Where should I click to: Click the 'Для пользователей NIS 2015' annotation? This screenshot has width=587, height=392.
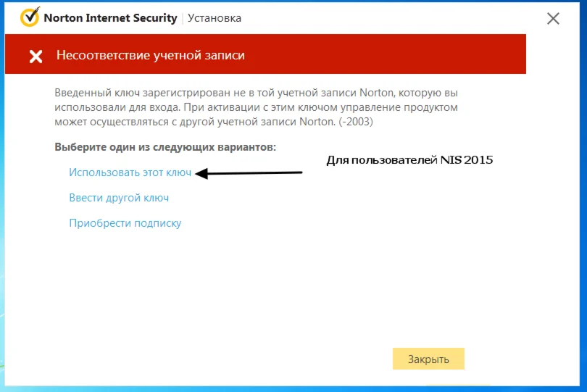point(409,160)
